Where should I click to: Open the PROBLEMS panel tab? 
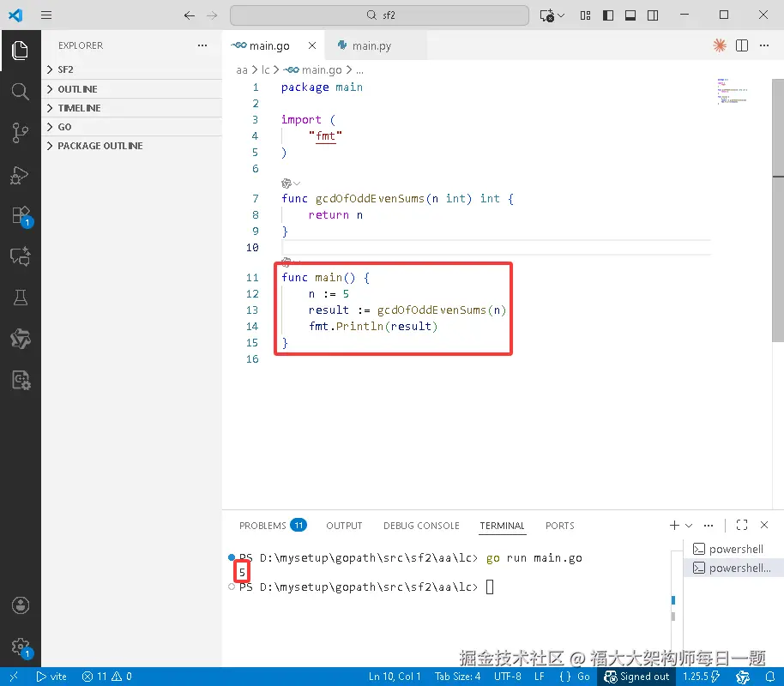[x=273, y=526]
